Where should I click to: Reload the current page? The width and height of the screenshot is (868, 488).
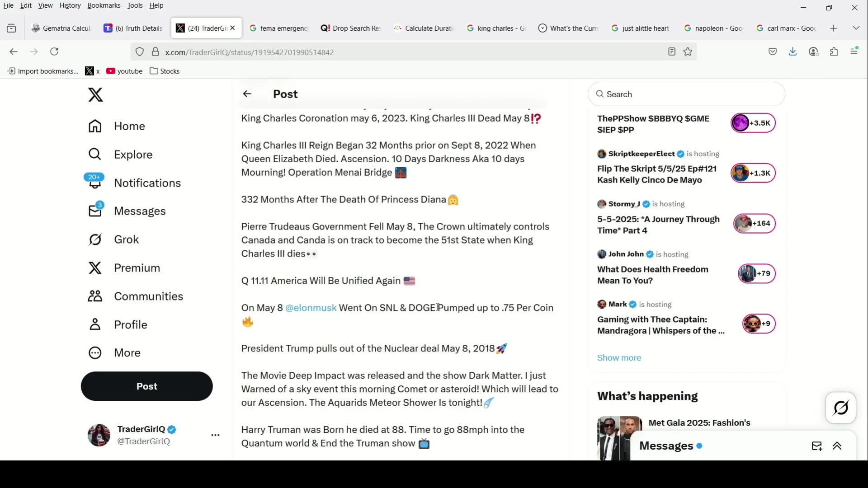pos(55,52)
